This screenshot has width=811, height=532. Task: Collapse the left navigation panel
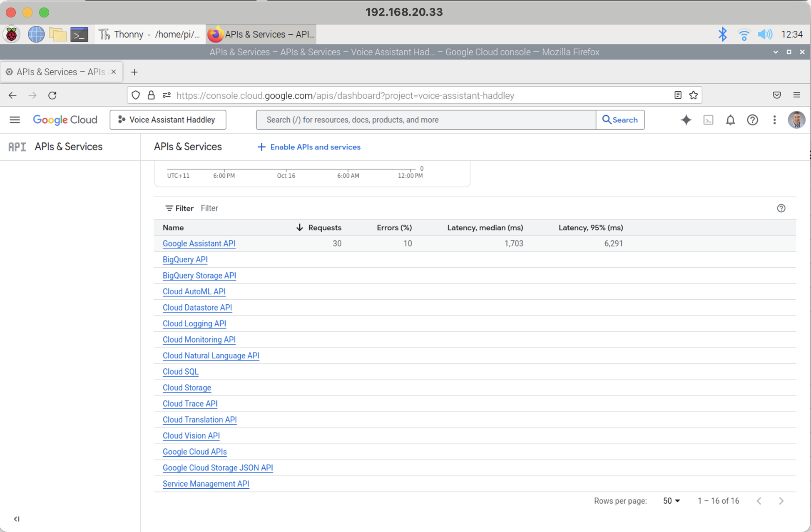click(17, 519)
